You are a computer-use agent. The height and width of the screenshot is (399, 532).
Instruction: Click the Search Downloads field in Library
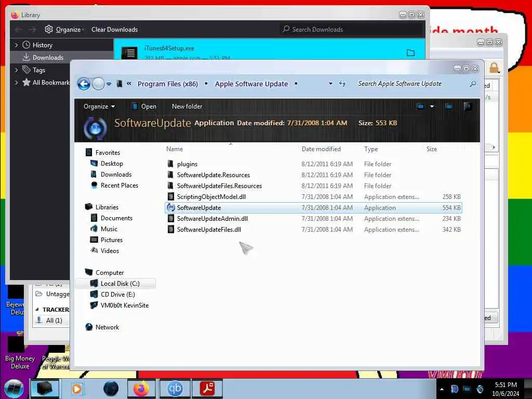352,30
